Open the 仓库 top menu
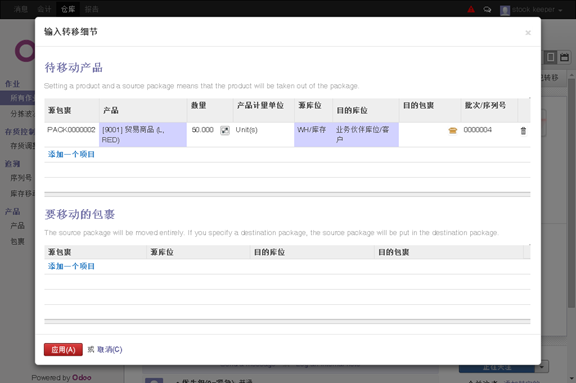 pos(68,9)
